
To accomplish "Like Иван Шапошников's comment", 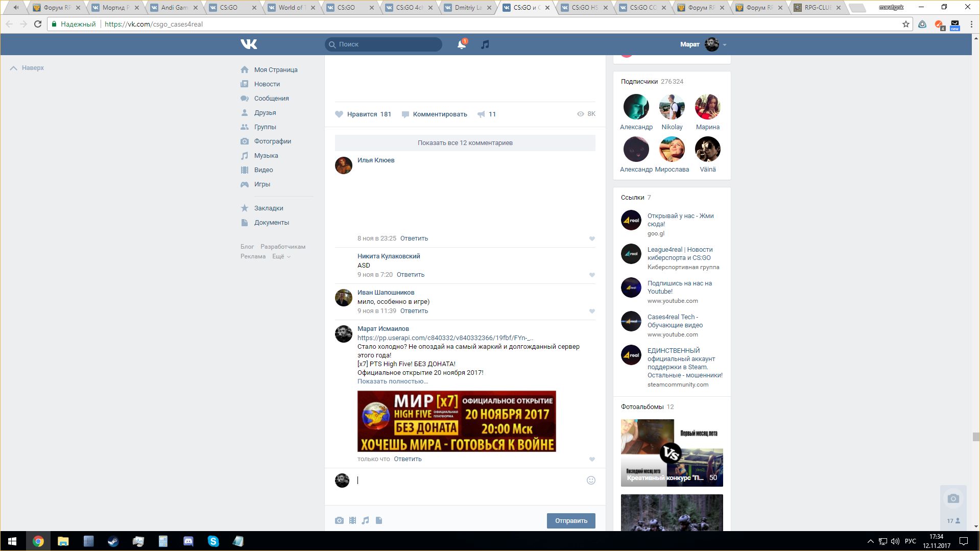I will click(x=592, y=311).
